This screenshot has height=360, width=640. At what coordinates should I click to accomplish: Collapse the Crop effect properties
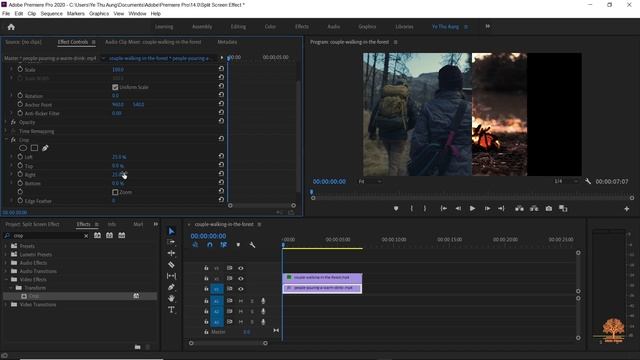tap(6, 140)
